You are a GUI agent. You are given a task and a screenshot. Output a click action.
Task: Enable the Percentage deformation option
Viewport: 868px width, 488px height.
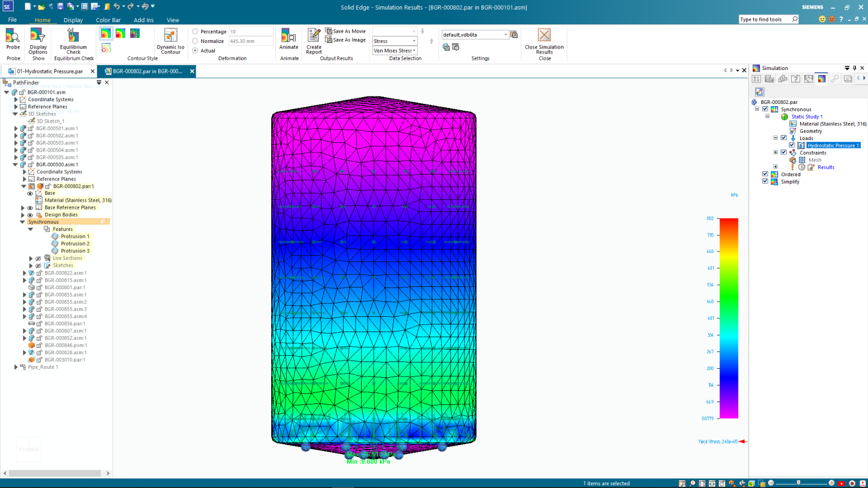point(194,31)
